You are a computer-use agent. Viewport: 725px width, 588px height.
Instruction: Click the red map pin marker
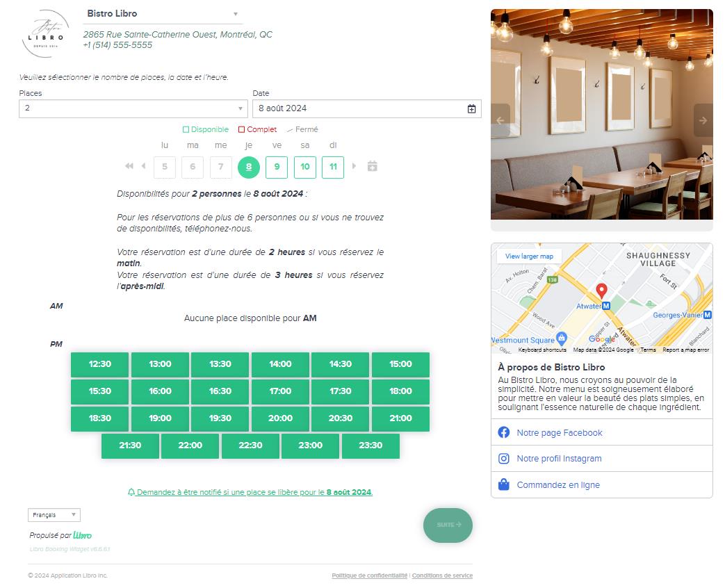(602, 291)
